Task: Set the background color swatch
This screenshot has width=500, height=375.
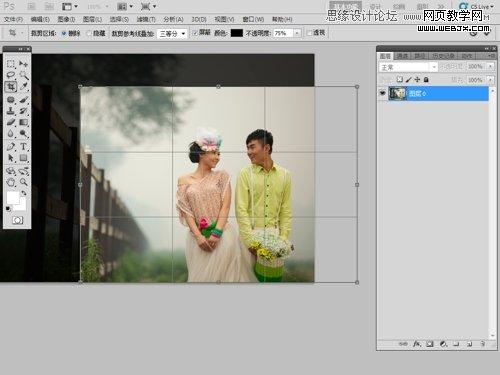Action: (x=22, y=206)
